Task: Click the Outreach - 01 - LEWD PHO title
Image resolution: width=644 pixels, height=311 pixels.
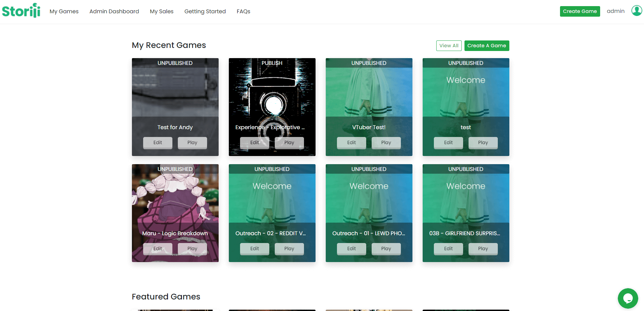Action: point(369,233)
